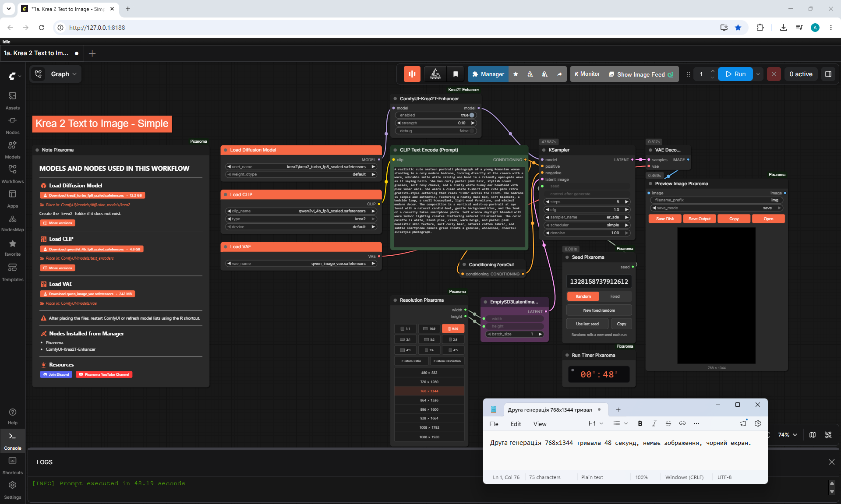Select the 9:16 aspect ratio

(453, 328)
